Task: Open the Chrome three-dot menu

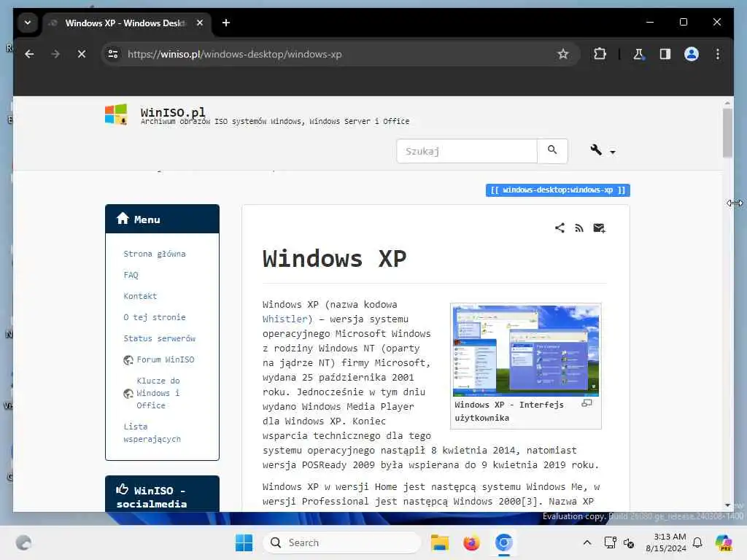Action: 718,54
